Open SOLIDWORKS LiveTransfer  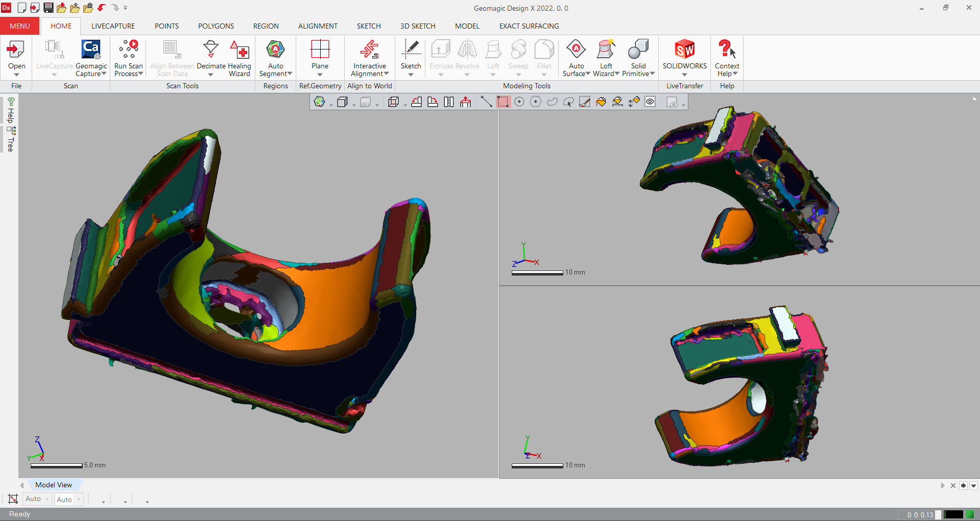click(684, 54)
